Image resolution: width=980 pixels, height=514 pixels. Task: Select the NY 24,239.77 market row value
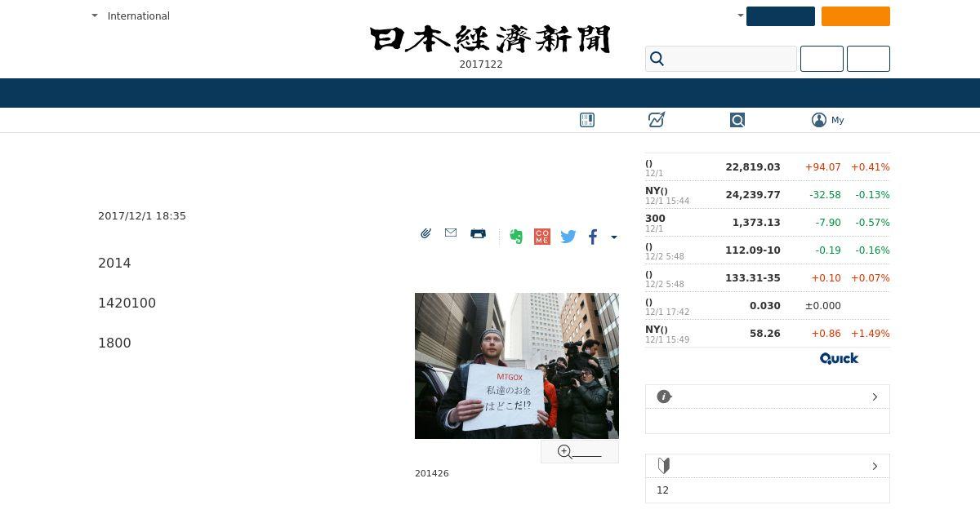[x=753, y=195]
